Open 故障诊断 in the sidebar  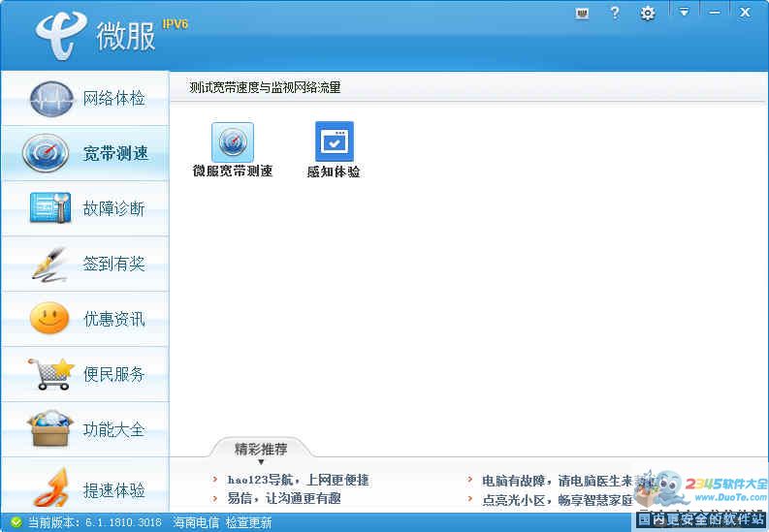84,208
